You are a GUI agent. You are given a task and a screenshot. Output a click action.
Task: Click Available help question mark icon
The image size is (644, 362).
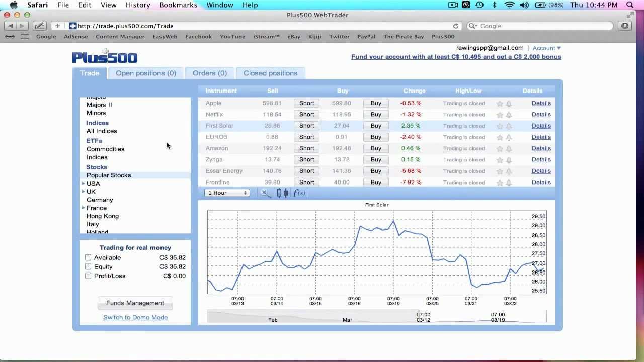point(88,258)
